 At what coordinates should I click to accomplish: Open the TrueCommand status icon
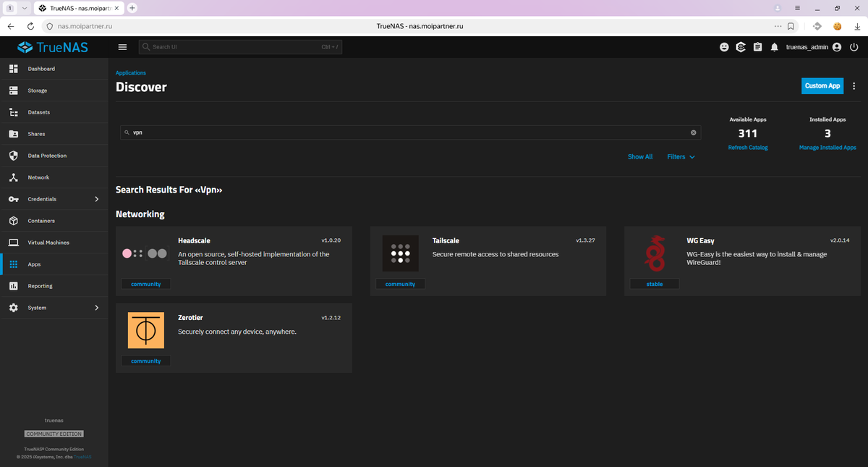coord(741,47)
